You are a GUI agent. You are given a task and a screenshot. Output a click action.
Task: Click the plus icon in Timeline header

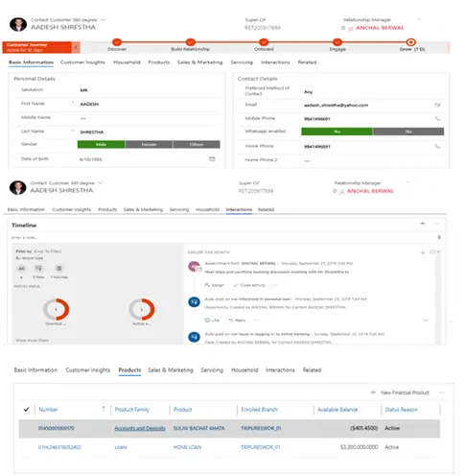[423, 224]
